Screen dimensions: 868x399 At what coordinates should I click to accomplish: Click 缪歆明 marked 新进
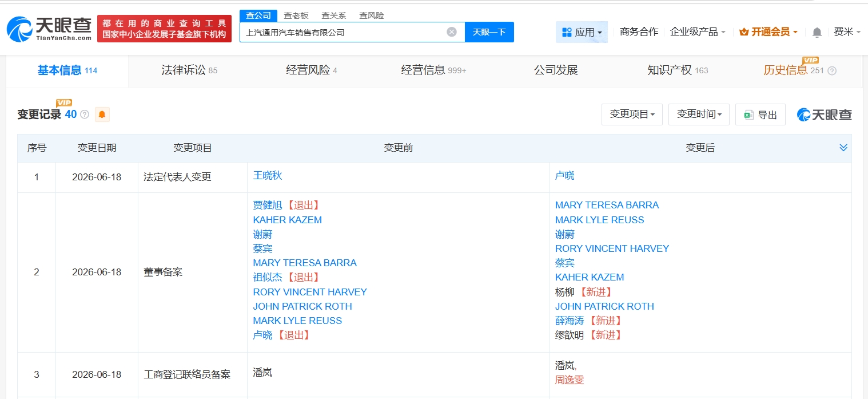pos(570,335)
